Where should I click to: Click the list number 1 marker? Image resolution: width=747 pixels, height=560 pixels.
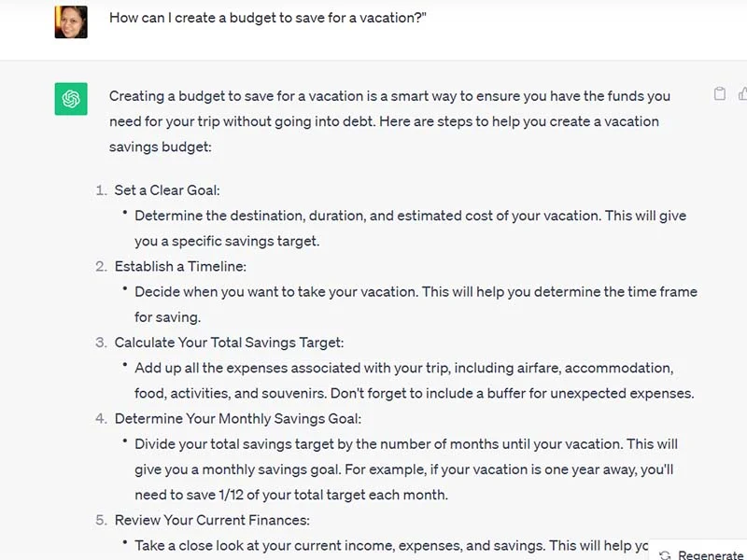(x=101, y=190)
